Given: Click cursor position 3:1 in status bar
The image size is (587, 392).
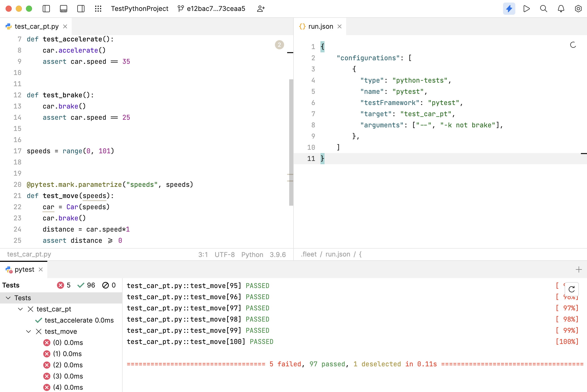Looking at the screenshot, I should 203,254.
